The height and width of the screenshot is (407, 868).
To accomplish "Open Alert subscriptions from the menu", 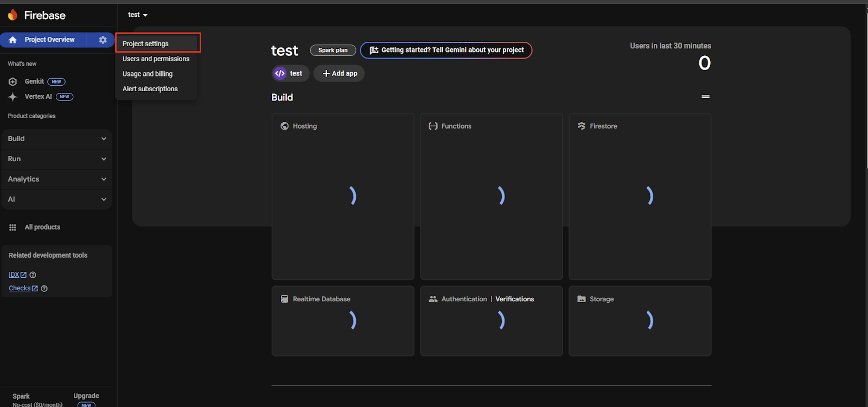I will point(156,89).
